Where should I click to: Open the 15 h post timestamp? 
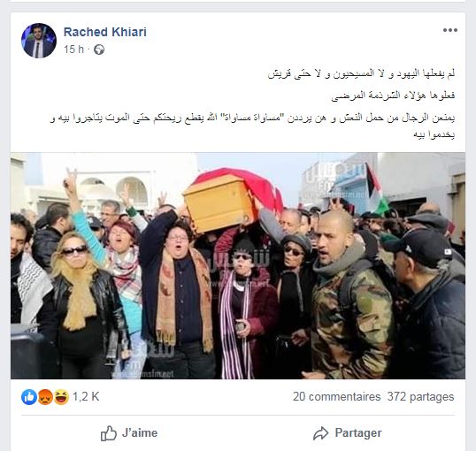[73, 50]
